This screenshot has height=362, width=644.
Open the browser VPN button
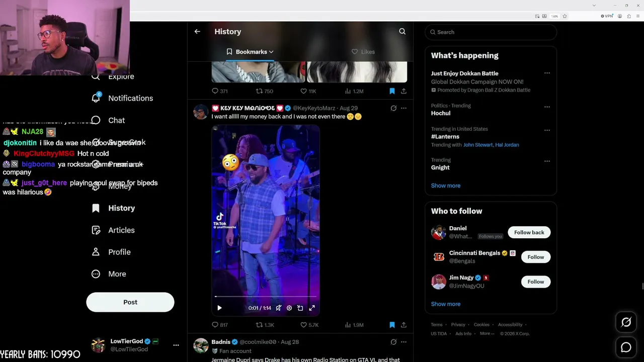[x=607, y=16]
